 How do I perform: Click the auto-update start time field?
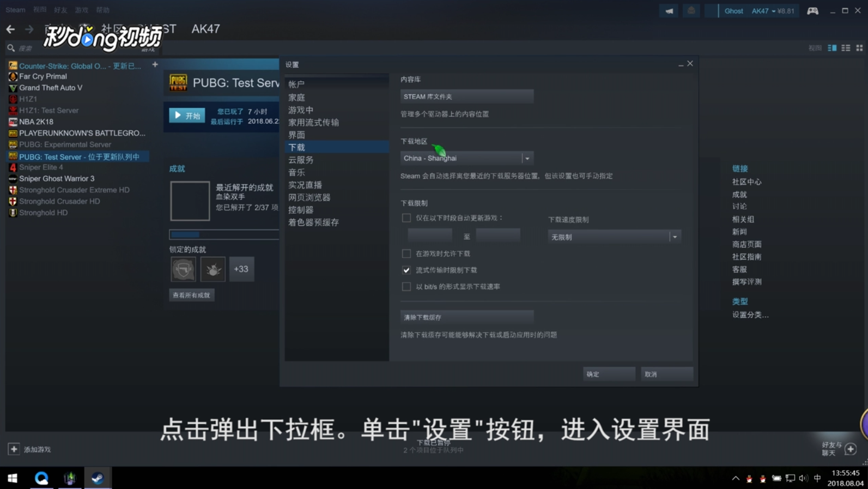tap(430, 235)
